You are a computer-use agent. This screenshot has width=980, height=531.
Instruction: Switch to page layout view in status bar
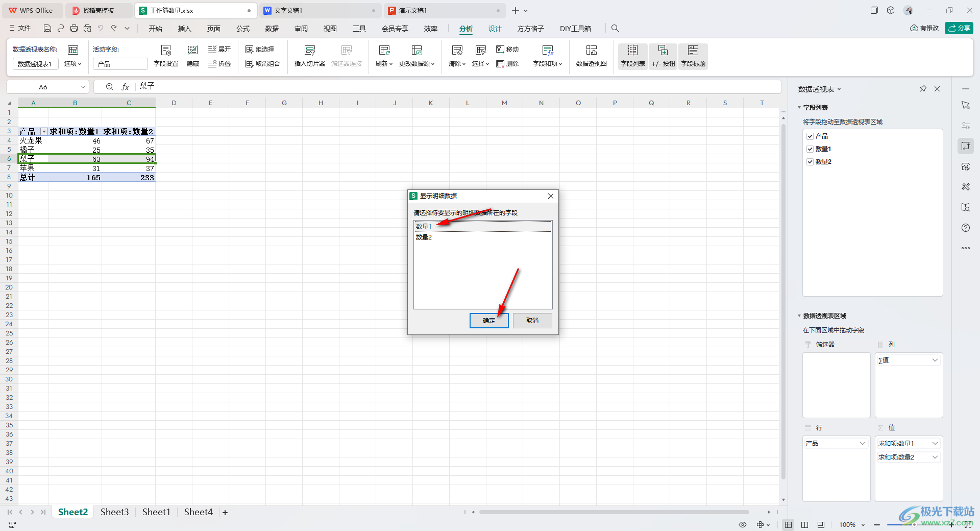tap(805, 525)
